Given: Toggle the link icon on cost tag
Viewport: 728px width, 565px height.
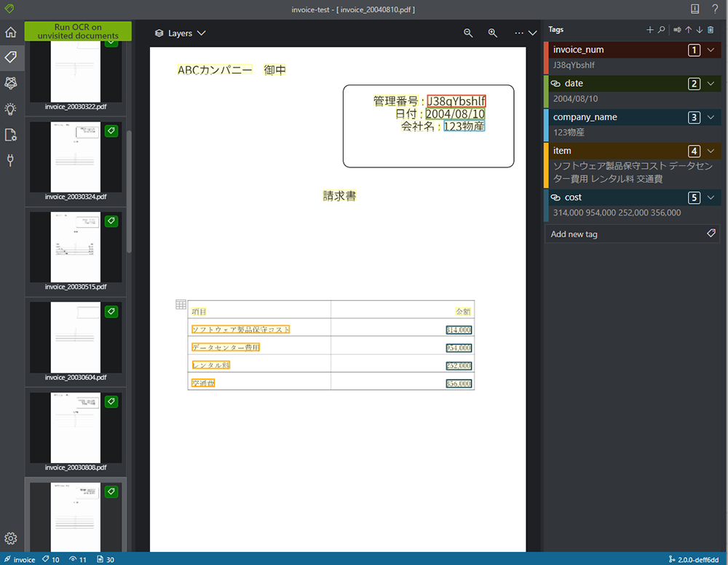Looking at the screenshot, I should 555,197.
